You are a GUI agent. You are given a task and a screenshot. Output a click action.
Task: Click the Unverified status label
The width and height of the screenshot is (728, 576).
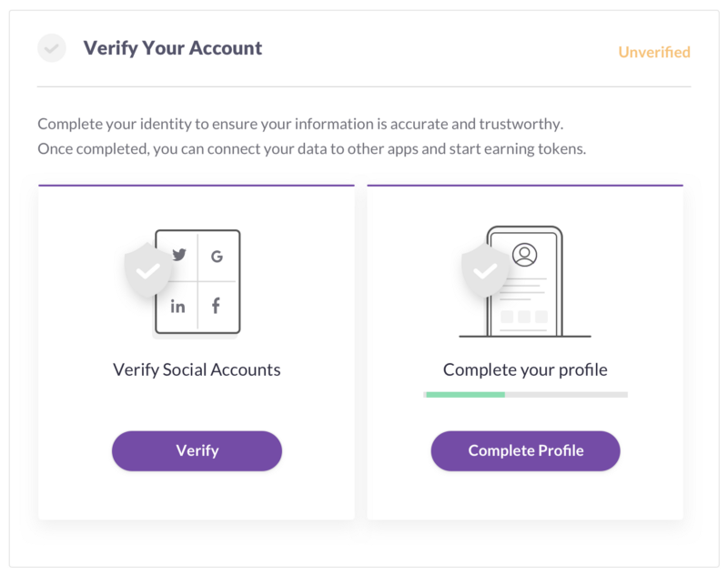(654, 52)
